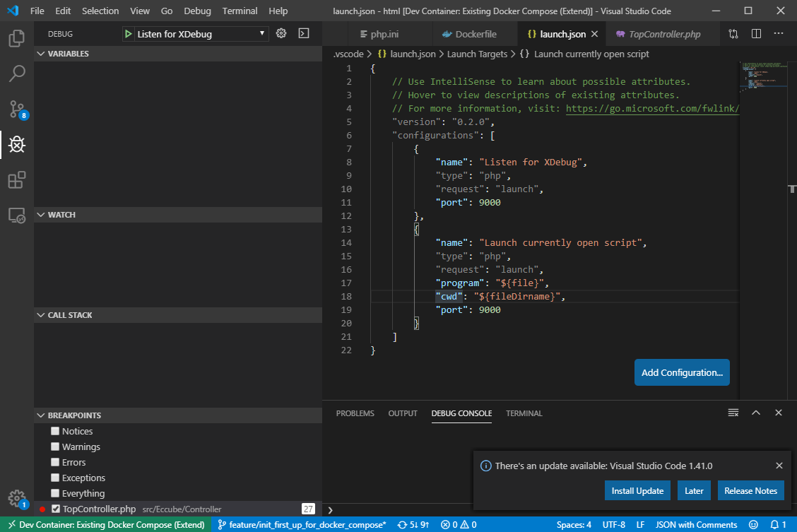The image size is (797, 532).
Task: Click Later on update notification
Action: click(694, 491)
